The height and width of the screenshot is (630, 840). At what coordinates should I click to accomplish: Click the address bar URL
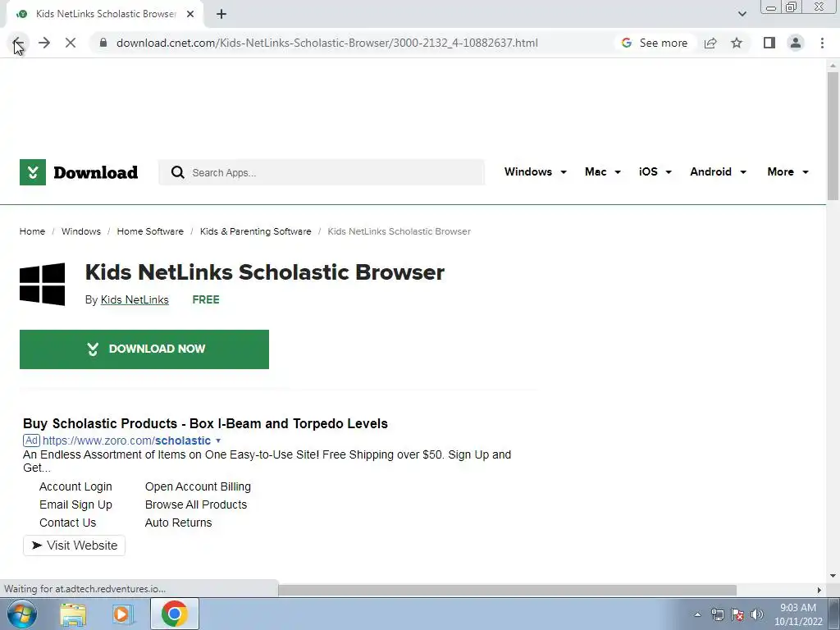(x=326, y=43)
